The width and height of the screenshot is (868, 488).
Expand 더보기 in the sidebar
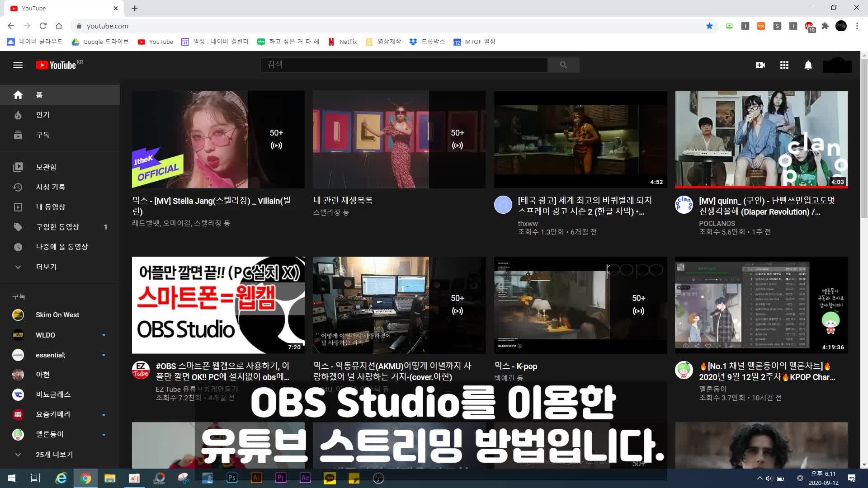click(46, 267)
